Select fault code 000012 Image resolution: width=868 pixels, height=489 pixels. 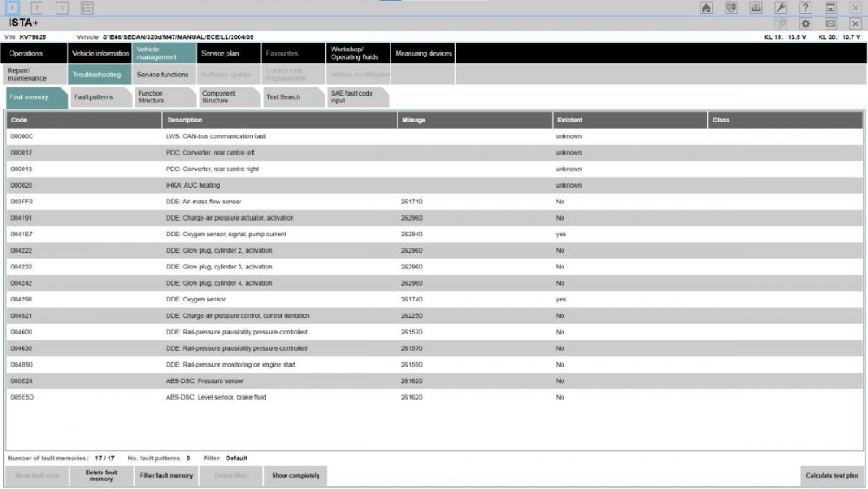(x=435, y=152)
